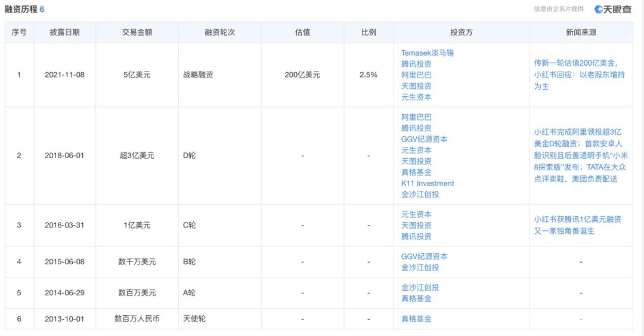
Task: Open 腾讯投资 link in D轮 row
Action: pyautogui.click(x=416, y=128)
